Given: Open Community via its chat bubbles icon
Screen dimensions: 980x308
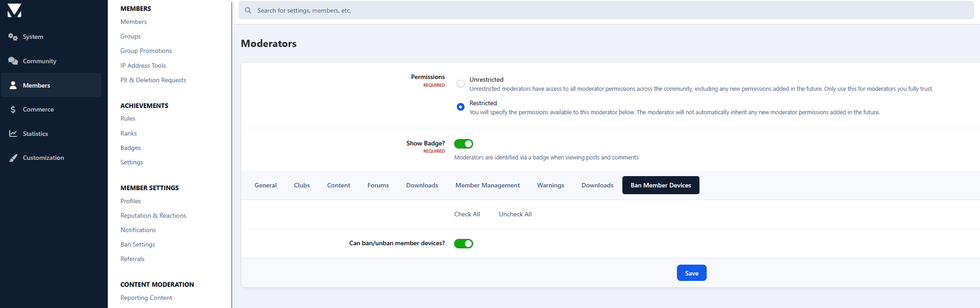Looking at the screenshot, I should pos(13,61).
